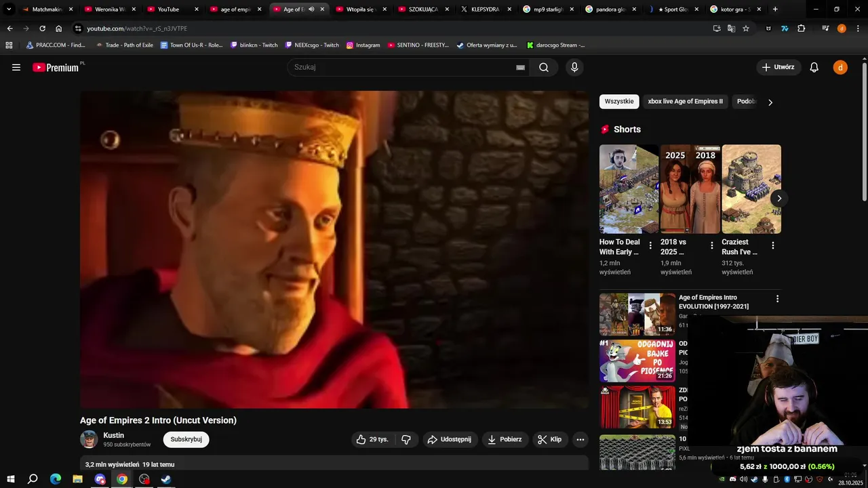Open '2018 vs 2025' short thumbnail
The width and height of the screenshot is (868, 488).
coord(690,189)
